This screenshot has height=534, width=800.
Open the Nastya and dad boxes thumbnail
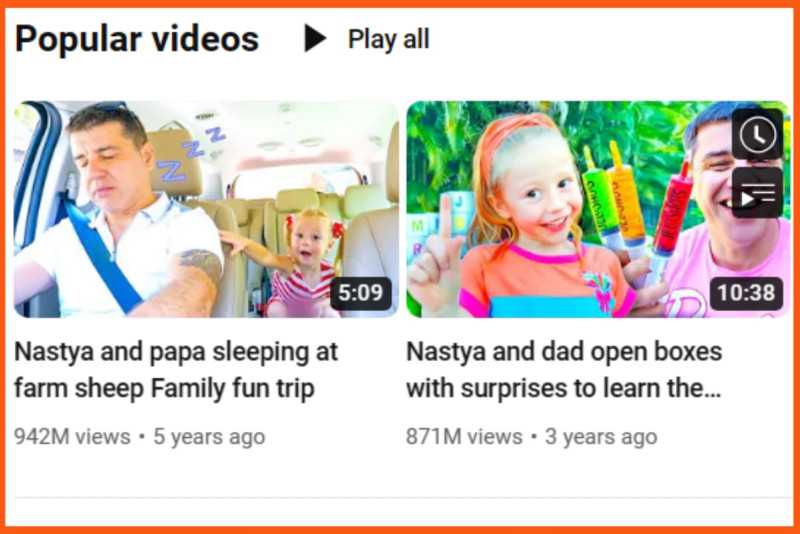598,209
